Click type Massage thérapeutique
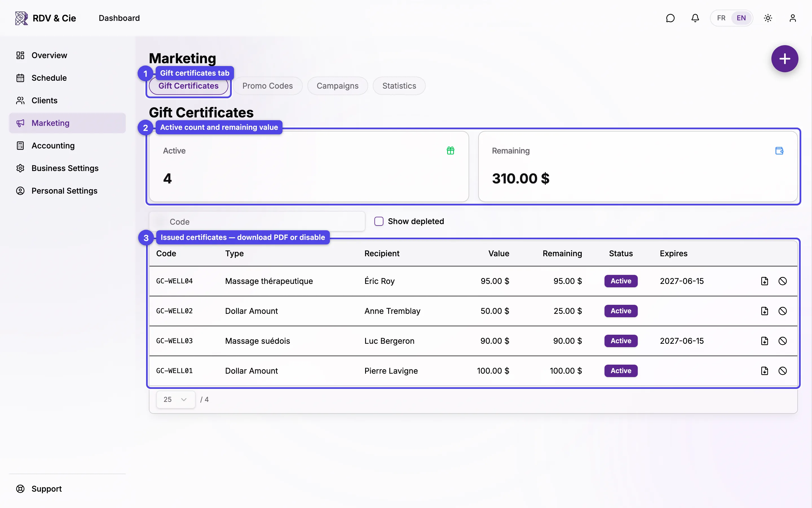Image resolution: width=812 pixels, height=508 pixels. [269, 281]
